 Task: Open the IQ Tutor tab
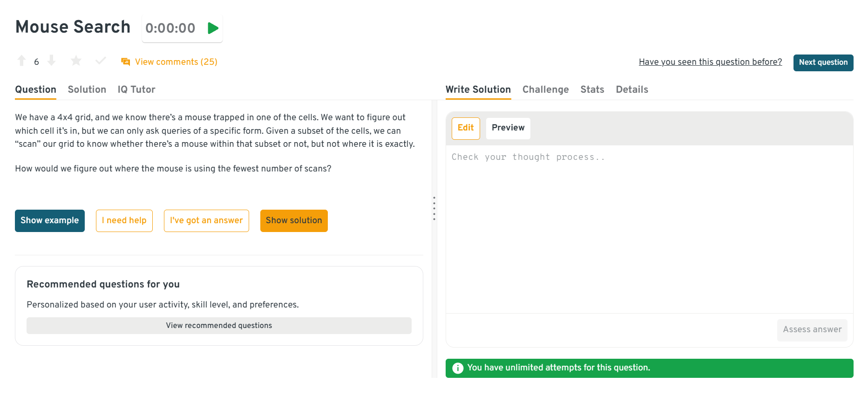(136, 89)
